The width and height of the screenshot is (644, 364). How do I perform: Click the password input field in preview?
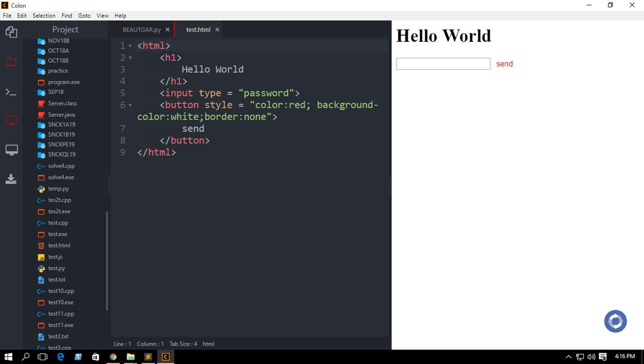tap(443, 63)
